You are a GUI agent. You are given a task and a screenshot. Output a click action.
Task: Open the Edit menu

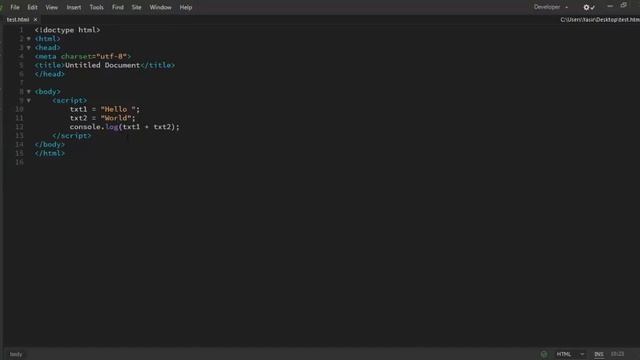32,7
